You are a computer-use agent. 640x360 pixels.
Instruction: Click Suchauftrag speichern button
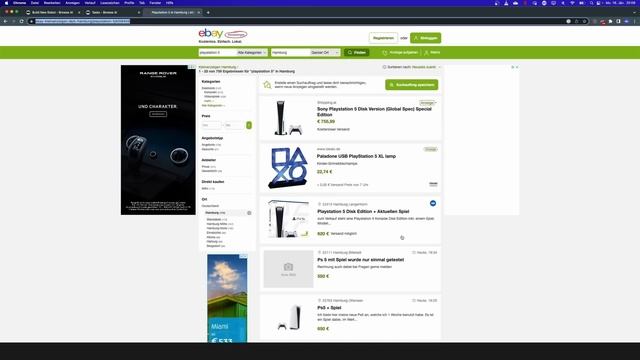pos(411,84)
